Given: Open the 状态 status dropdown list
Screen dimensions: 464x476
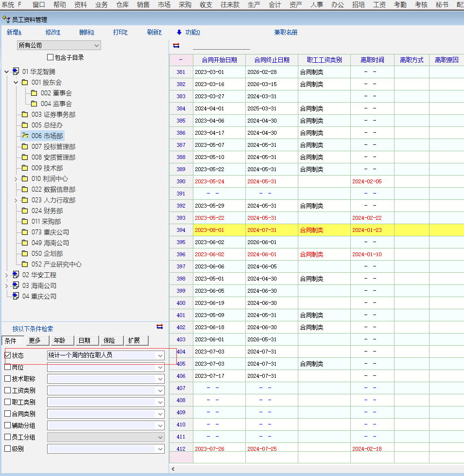Looking at the screenshot, I should pyautogui.click(x=160, y=355).
